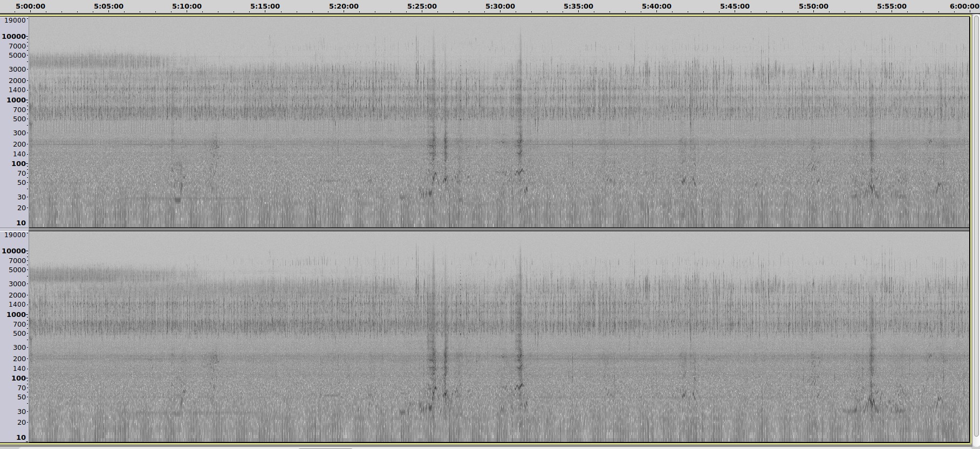Click 10000 on the top channel frequency scale
Viewport: 980px width, 449px height.
point(14,36)
